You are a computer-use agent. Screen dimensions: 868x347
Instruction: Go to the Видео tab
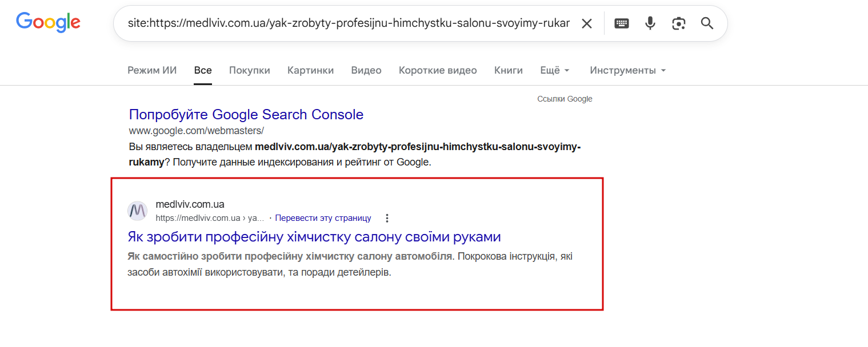point(366,70)
